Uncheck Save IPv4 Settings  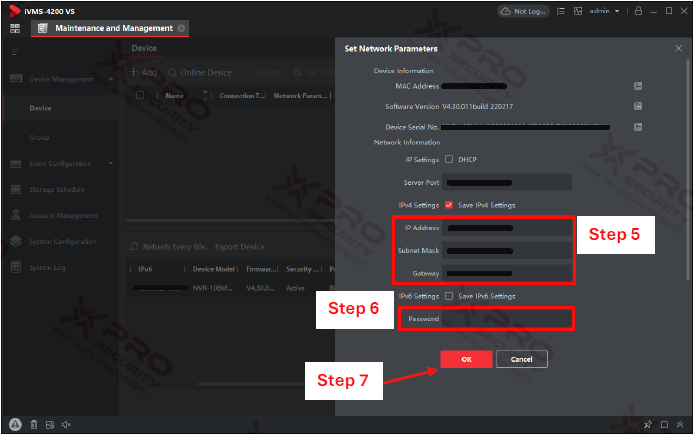click(449, 205)
